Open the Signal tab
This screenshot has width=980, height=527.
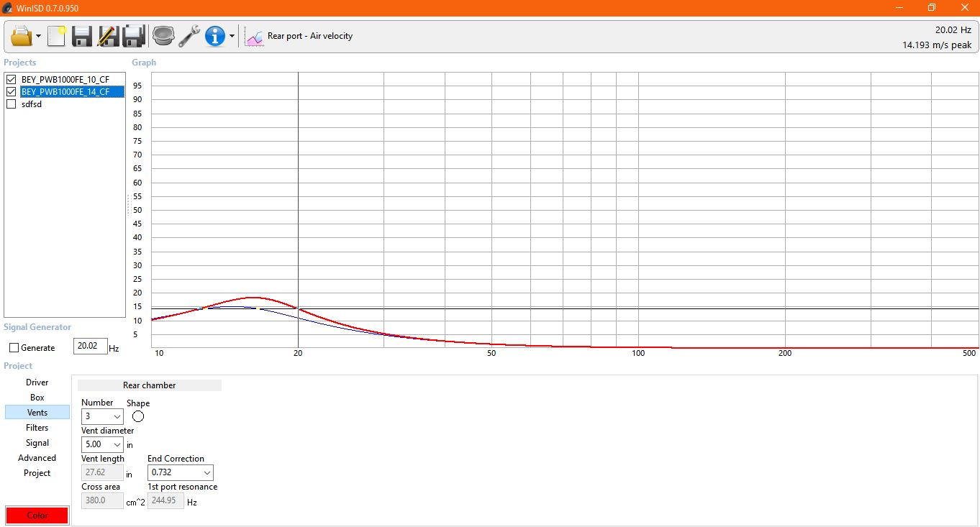37,443
